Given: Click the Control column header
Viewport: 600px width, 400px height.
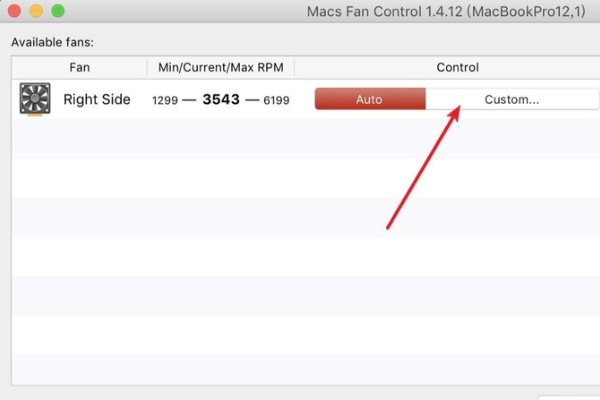Looking at the screenshot, I should (457, 67).
